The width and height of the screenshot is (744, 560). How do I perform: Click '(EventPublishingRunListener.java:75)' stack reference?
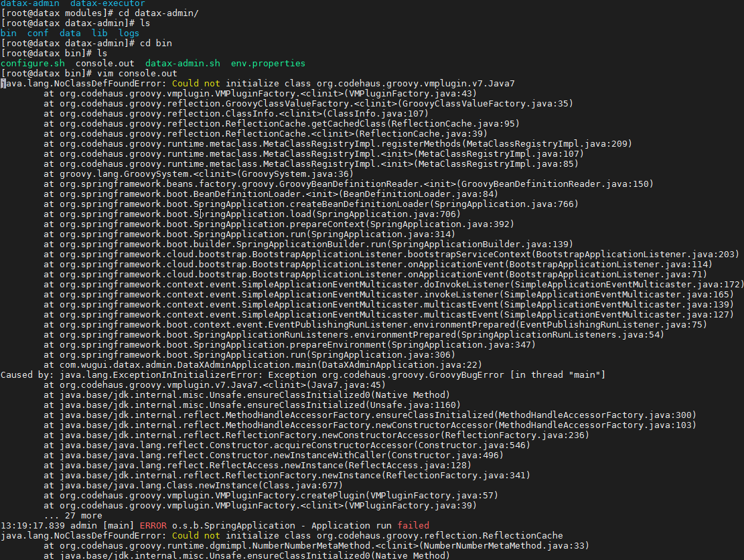[611, 325]
